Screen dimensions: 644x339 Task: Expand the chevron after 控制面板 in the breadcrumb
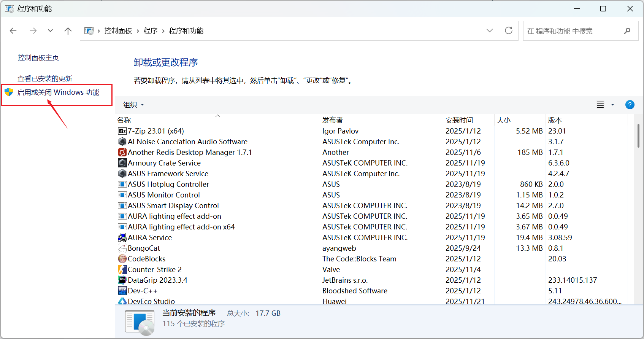[138, 31]
